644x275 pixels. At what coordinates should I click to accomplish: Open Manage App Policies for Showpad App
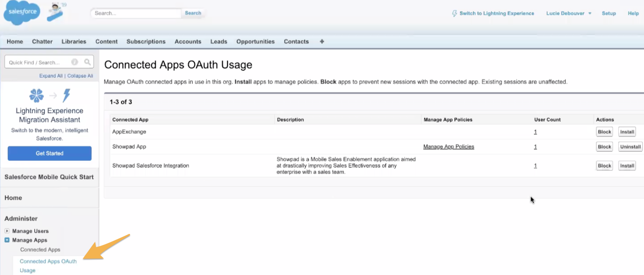(x=449, y=147)
